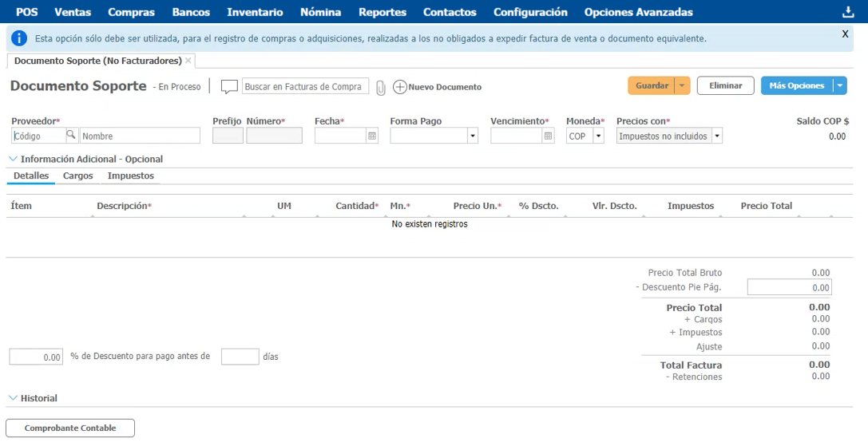Open the Vencimiento calendar picker icon
This screenshot has height=446, width=868.
548,136
